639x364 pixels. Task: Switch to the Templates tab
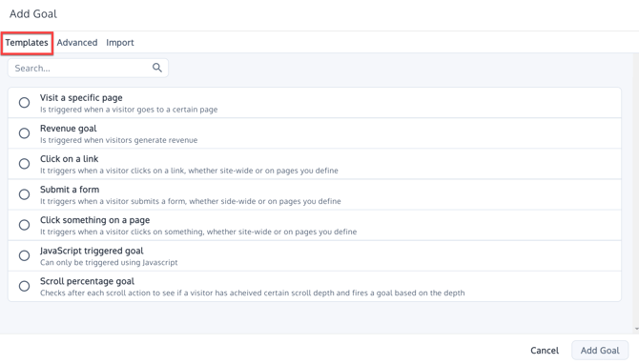click(27, 43)
